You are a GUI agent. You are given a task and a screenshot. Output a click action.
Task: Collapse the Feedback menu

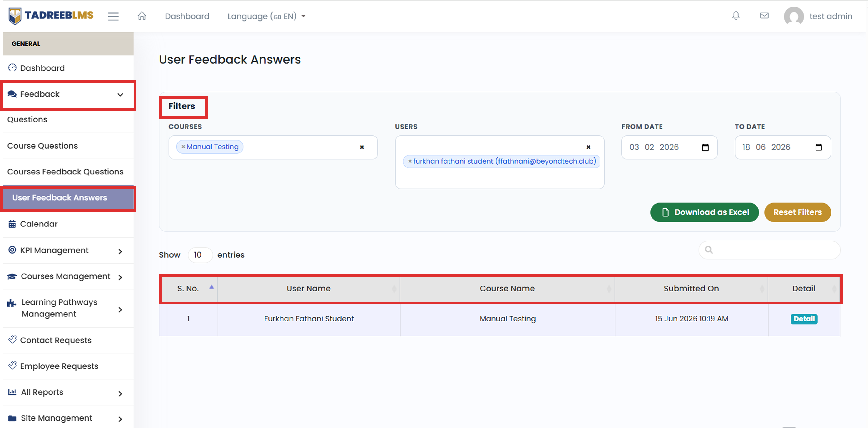[68, 94]
